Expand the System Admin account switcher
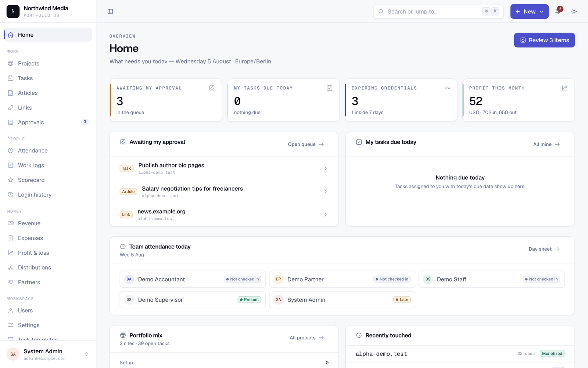Image resolution: width=588 pixels, height=368 pixels. coord(86,354)
